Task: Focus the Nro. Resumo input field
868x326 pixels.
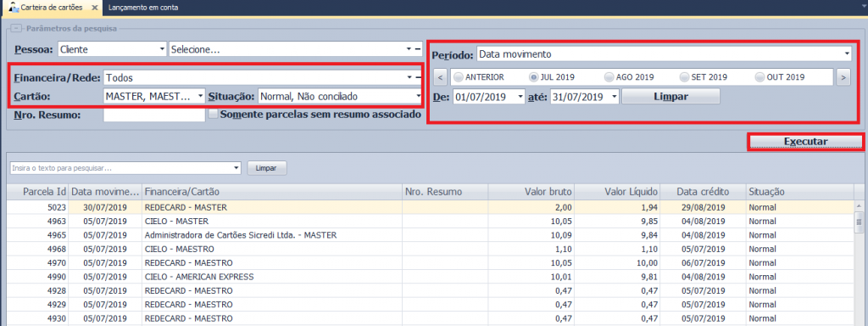Action: click(154, 115)
